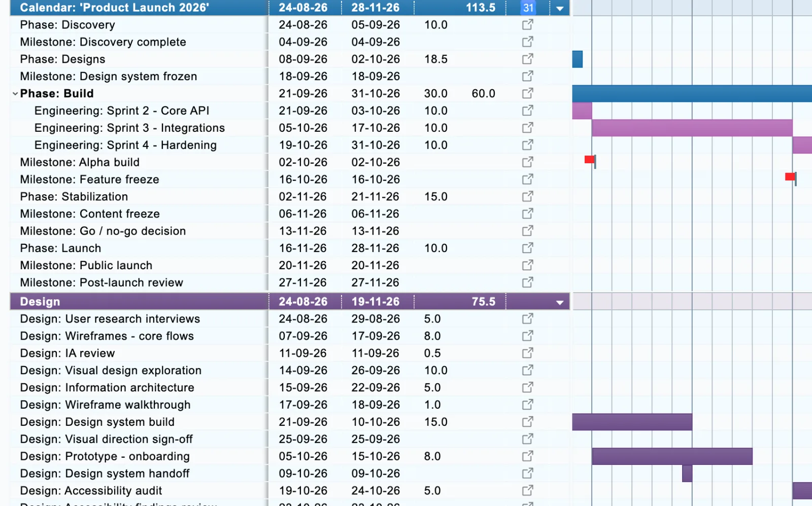This screenshot has width=812, height=506.
Task: Open link icon for Phase: Launch
Action: 528,248
